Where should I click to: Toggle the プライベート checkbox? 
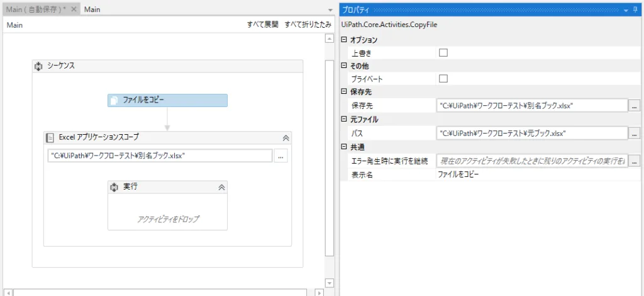[443, 79]
